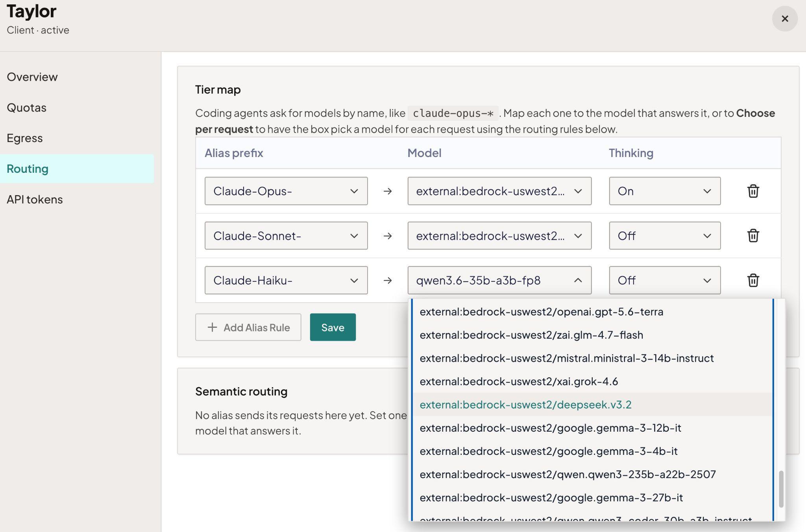The image size is (806, 532).
Task: Choose the deepseek.v3.2 model option
Action: pyautogui.click(x=593, y=405)
